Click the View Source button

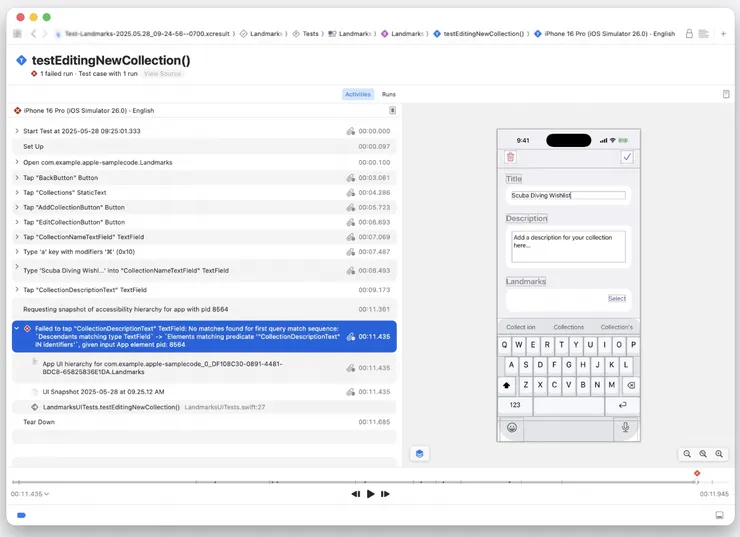[163, 74]
